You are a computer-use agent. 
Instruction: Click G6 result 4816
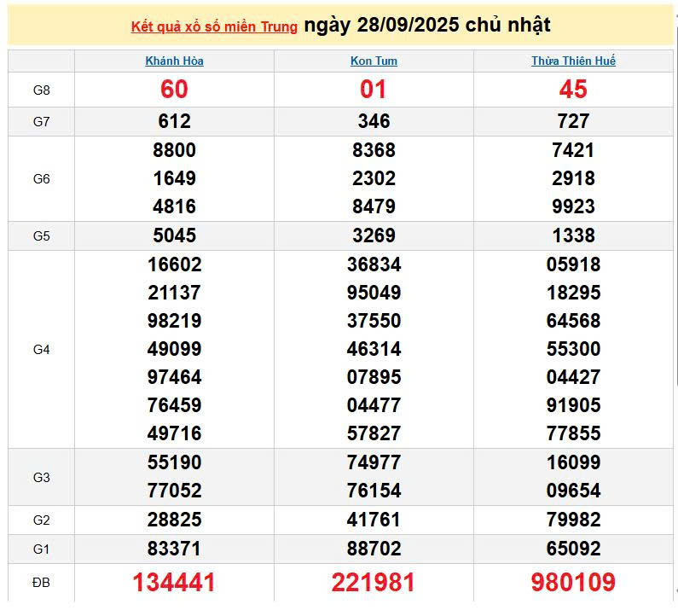pyautogui.click(x=174, y=206)
